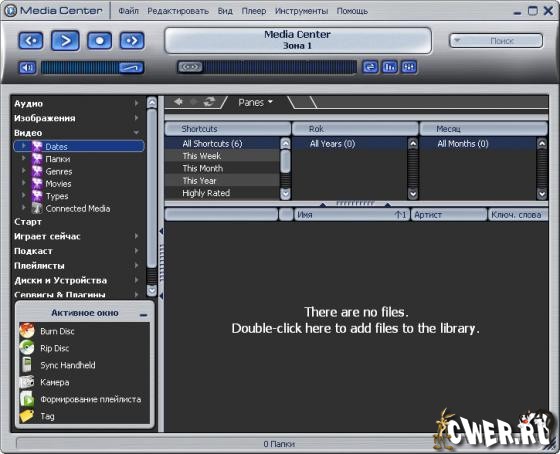Select the This Week shortcut

tap(222, 156)
